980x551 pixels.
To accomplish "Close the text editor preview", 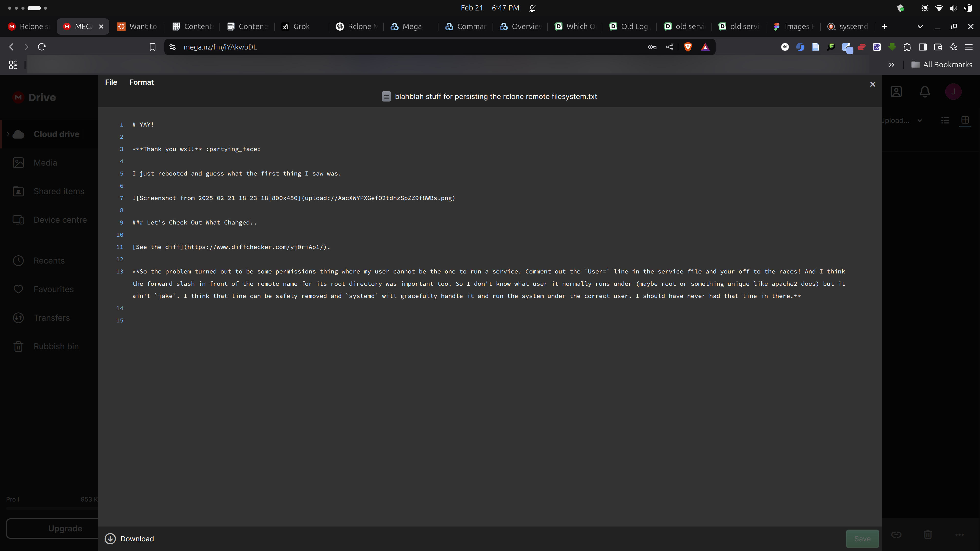I will (x=873, y=84).
